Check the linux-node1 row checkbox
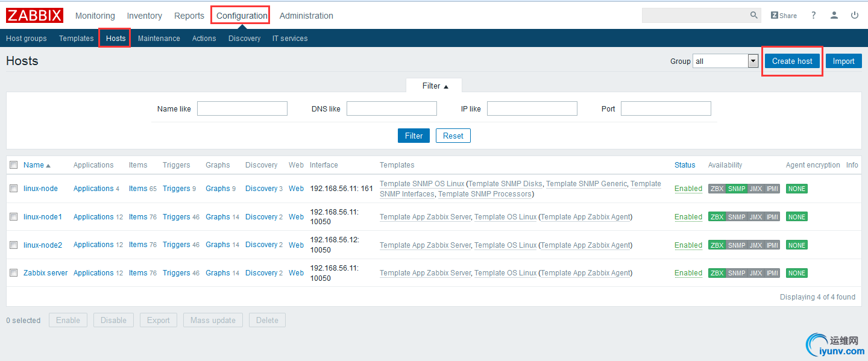The height and width of the screenshot is (361, 868). pos(14,216)
